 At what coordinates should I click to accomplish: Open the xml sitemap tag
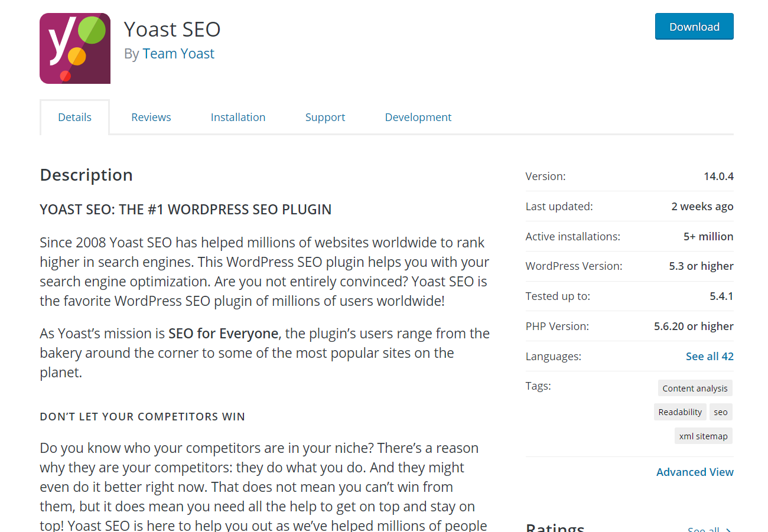pos(703,436)
